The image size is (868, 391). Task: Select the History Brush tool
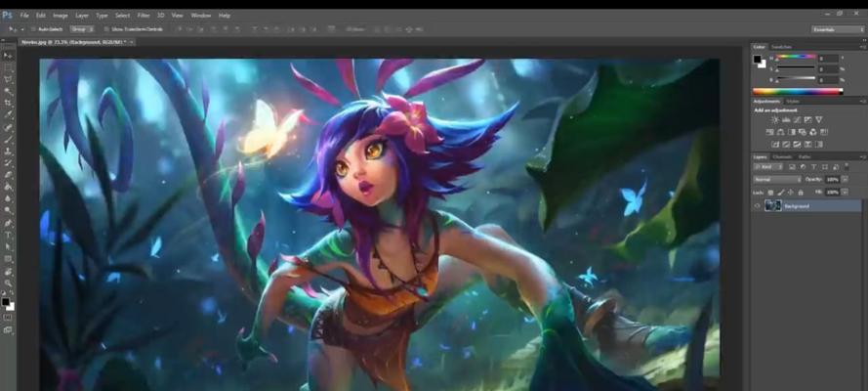[9, 162]
